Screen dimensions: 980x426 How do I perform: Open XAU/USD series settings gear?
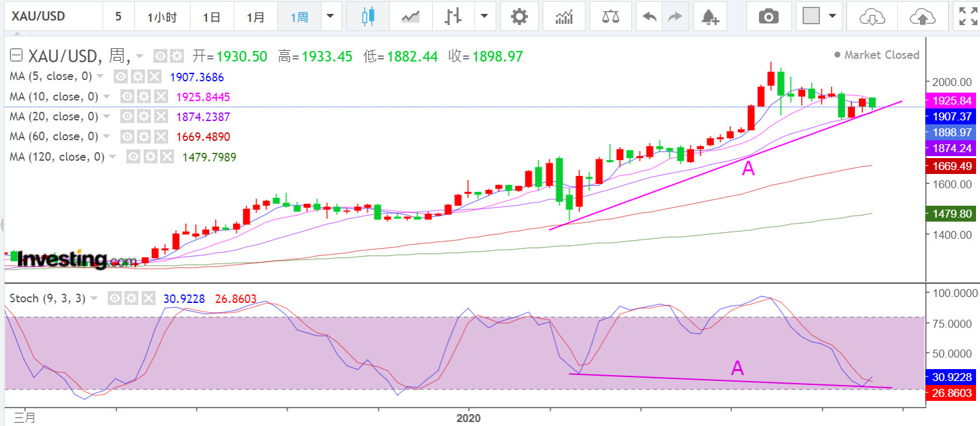[x=176, y=56]
